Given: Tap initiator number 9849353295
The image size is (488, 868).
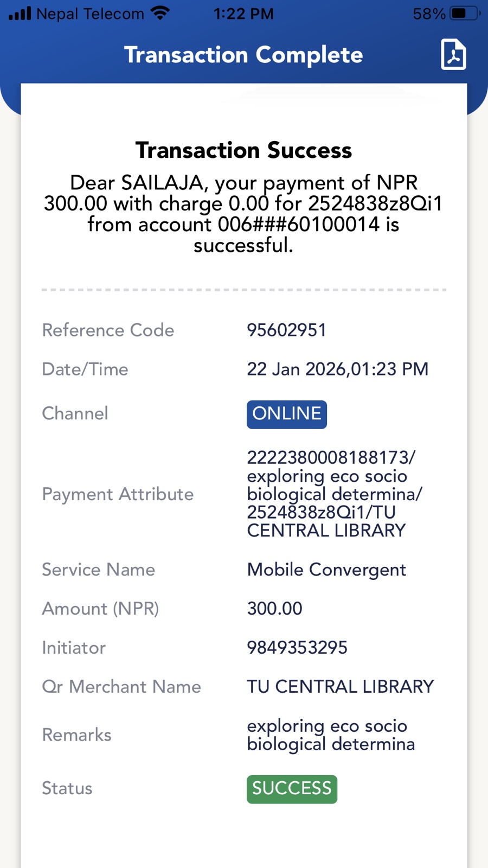Looking at the screenshot, I should pyautogui.click(x=297, y=647).
